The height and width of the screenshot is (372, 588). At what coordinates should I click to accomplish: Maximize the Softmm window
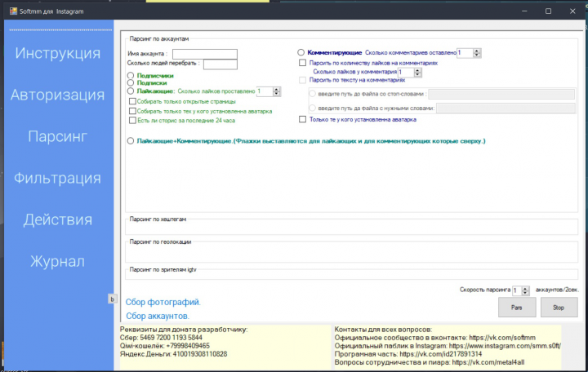point(548,11)
